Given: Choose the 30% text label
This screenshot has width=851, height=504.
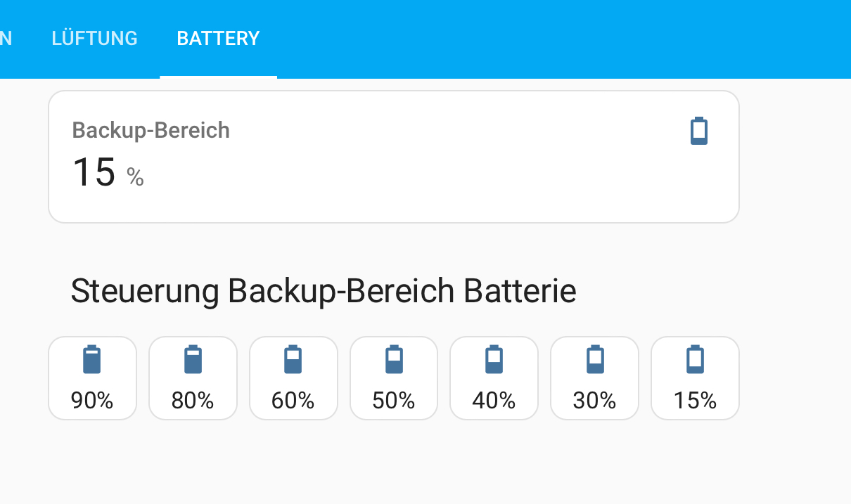Looking at the screenshot, I should [x=595, y=401].
